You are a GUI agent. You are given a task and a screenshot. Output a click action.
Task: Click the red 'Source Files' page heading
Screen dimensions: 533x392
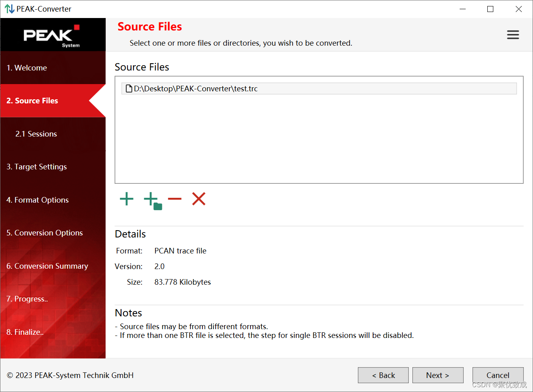point(150,26)
